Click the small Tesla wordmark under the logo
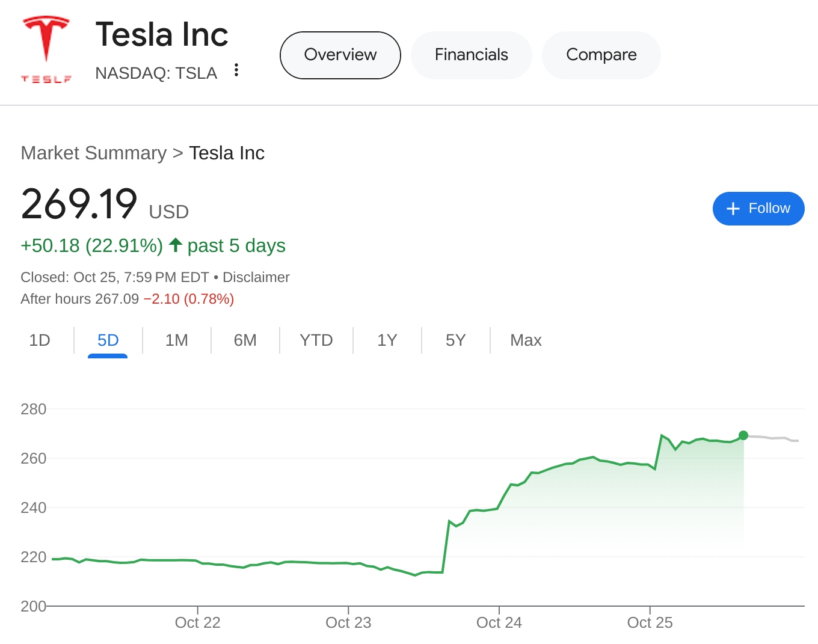818x644 pixels. pyautogui.click(x=46, y=77)
